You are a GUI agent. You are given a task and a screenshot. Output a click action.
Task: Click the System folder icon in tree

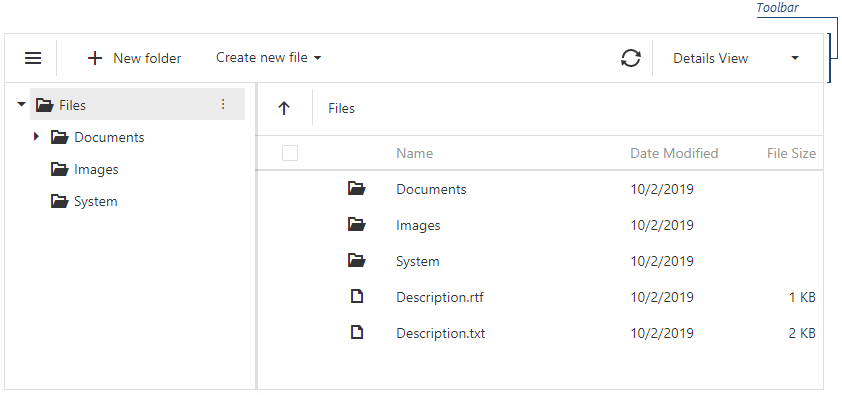click(60, 202)
